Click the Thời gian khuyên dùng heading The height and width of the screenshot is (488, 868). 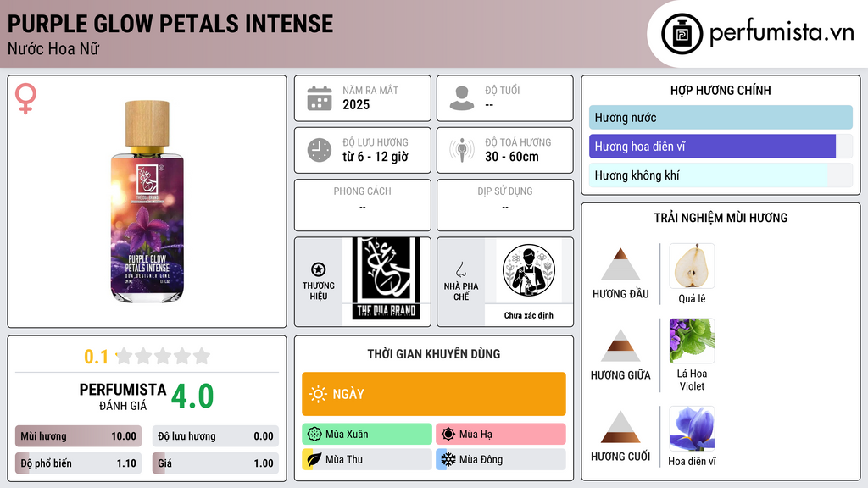pos(434,354)
